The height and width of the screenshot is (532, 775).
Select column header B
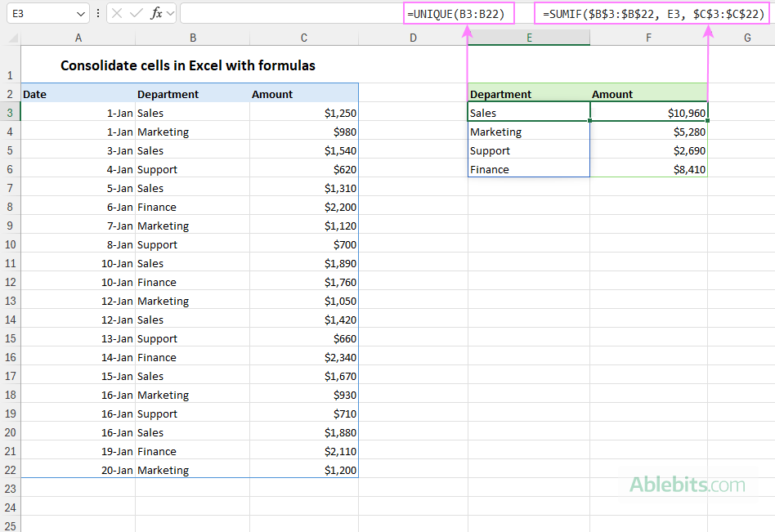tap(193, 37)
